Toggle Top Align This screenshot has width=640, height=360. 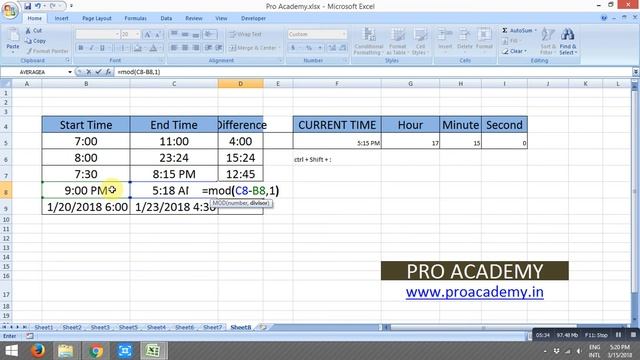[x=174, y=34]
